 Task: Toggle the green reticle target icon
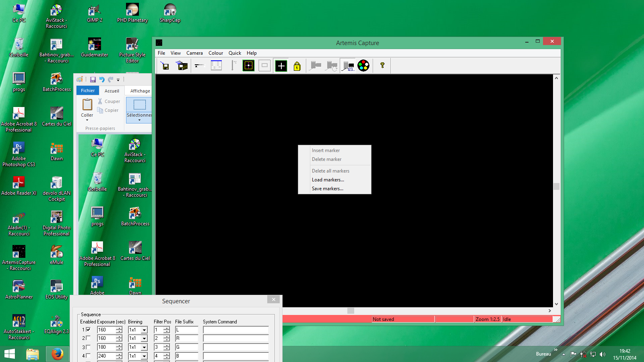[x=248, y=66]
